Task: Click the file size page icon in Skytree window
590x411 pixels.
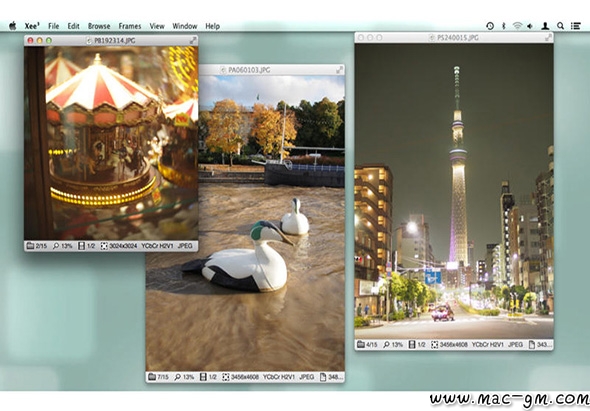Action: [x=532, y=344]
